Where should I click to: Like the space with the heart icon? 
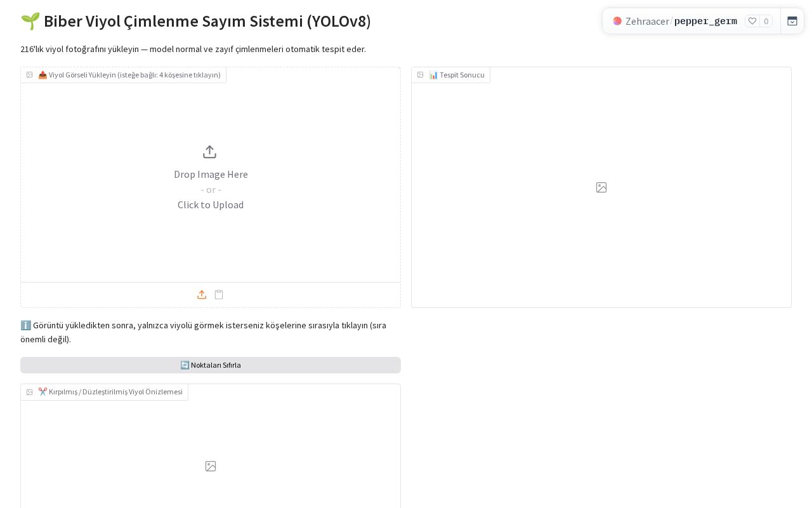coord(752,21)
